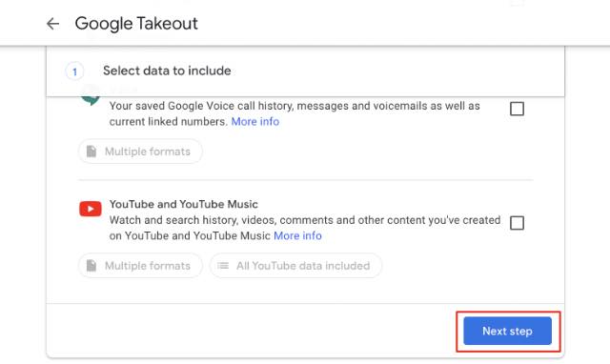Click the YouTube and YouTube Music heading
Image resolution: width=610 pixels, height=364 pixels.
coord(184,204)
